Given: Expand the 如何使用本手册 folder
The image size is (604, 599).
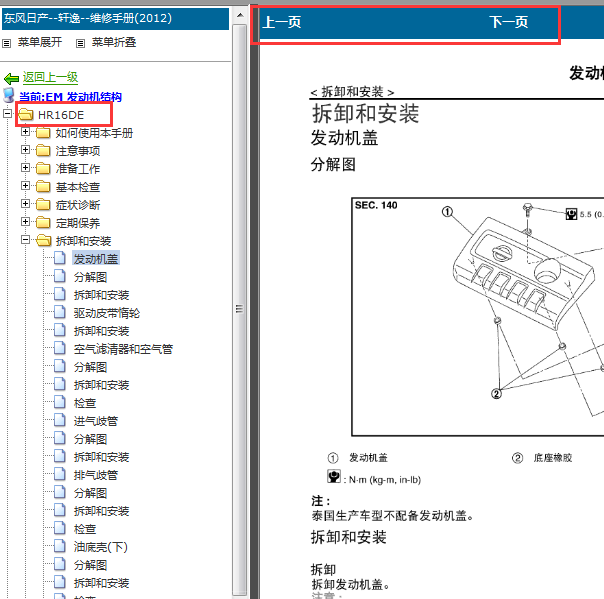Looking at the screenshot, I should [x=25, y=132].
